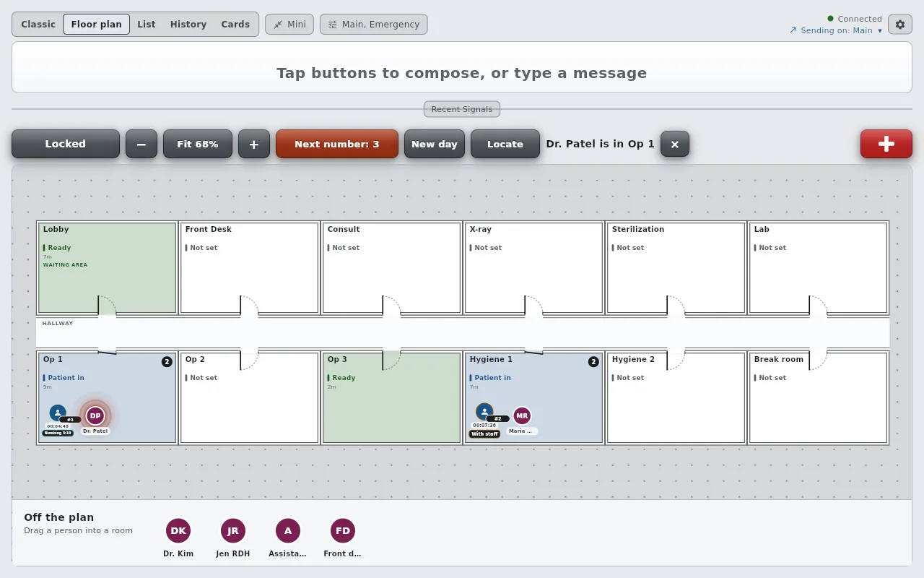Click the 00:07:36 patient timer
This screenshot has width=924, height=578.
pos(484,426)
